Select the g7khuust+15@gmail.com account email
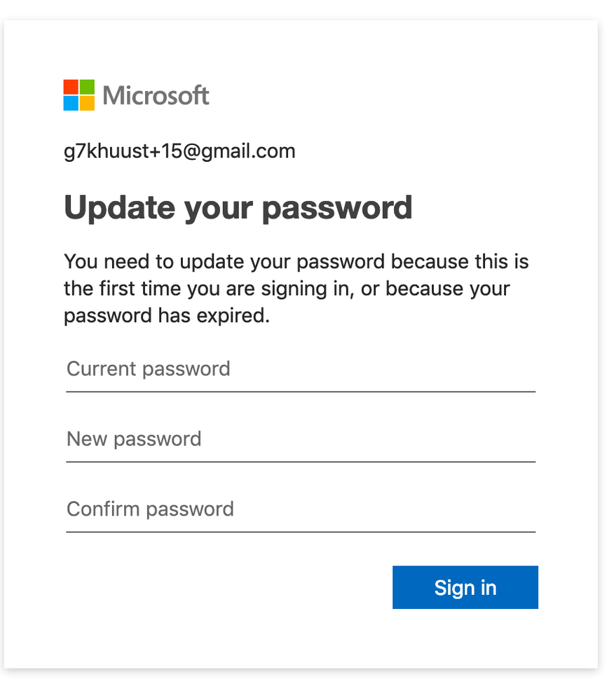Screen dimensions: 614x700 [x=179, y=151]
